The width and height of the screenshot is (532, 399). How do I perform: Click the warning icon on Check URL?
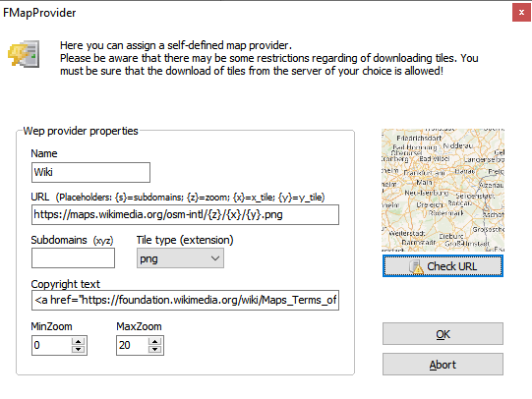click(x=416, y=266)
